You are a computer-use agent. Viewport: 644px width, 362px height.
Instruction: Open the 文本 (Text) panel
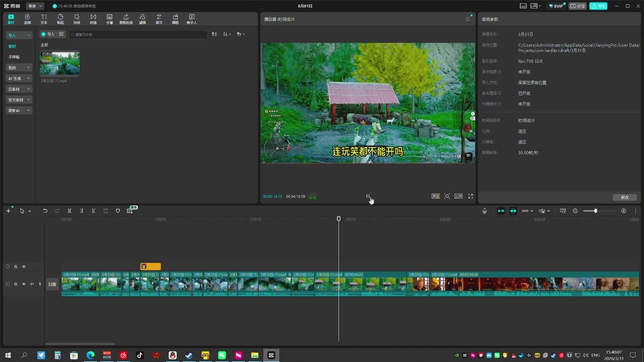point(43,19)
